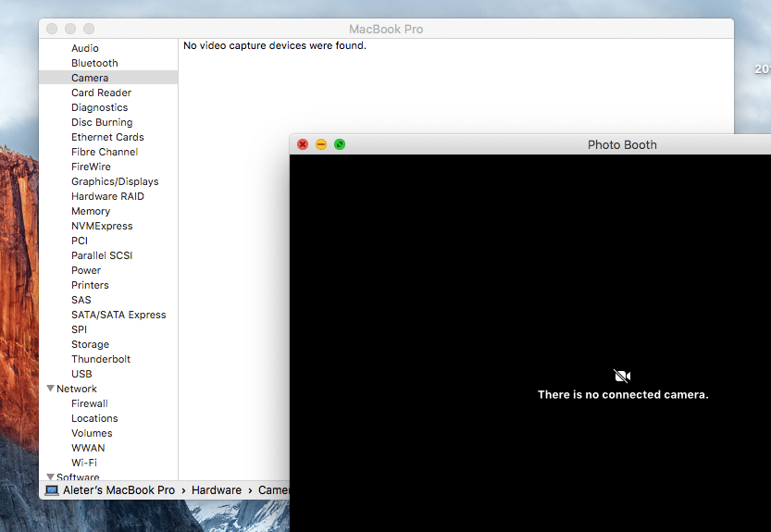Screen dimensions: 771x532
Task: Select WWAN under Network
Action: tap(88, 448)
